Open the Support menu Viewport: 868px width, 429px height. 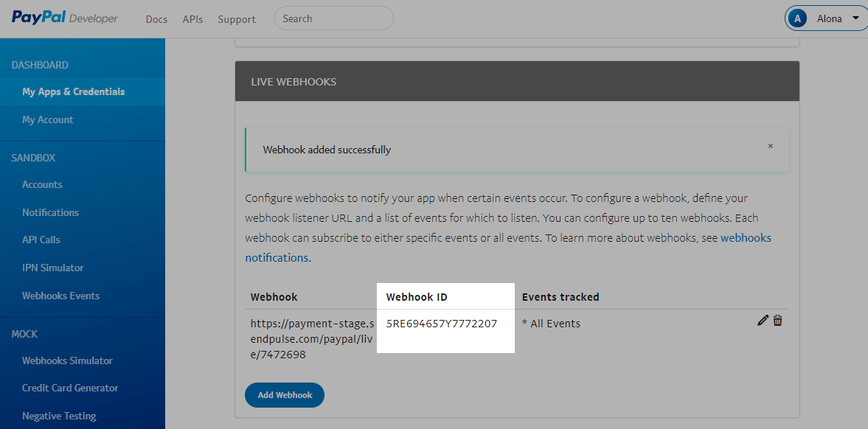237,19
